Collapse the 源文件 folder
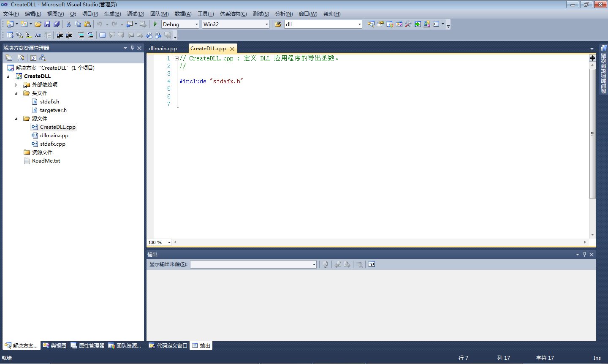This screenshot has height=364, width=608. coord(16,119)
